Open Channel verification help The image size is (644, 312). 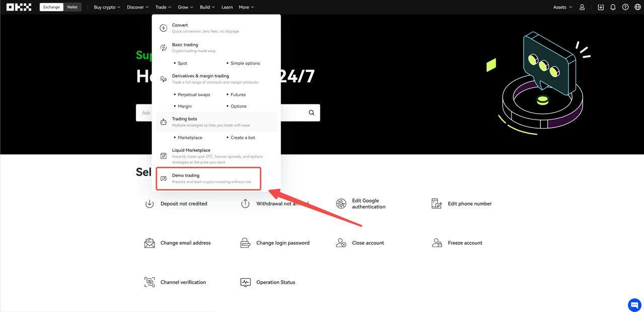pyautogui.click(x=183, y=282)
